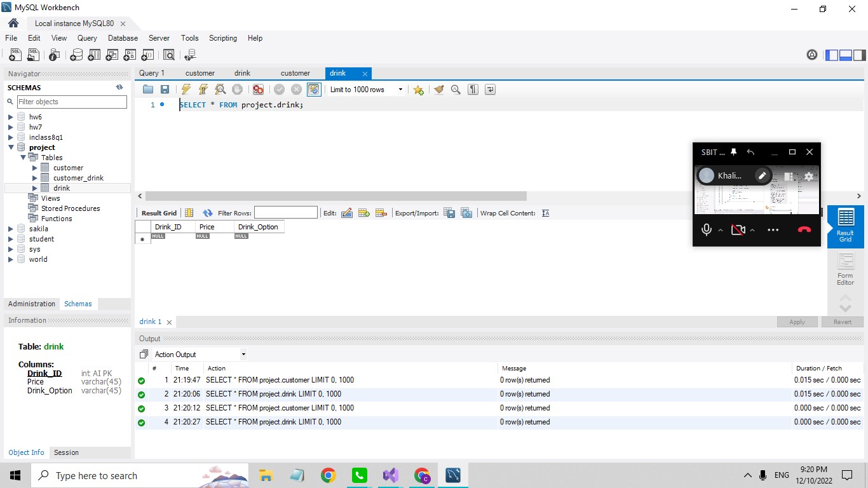Screen dimensions: 868x488
Task: Click the Filter Rows input field
Action: click(285, 213)
